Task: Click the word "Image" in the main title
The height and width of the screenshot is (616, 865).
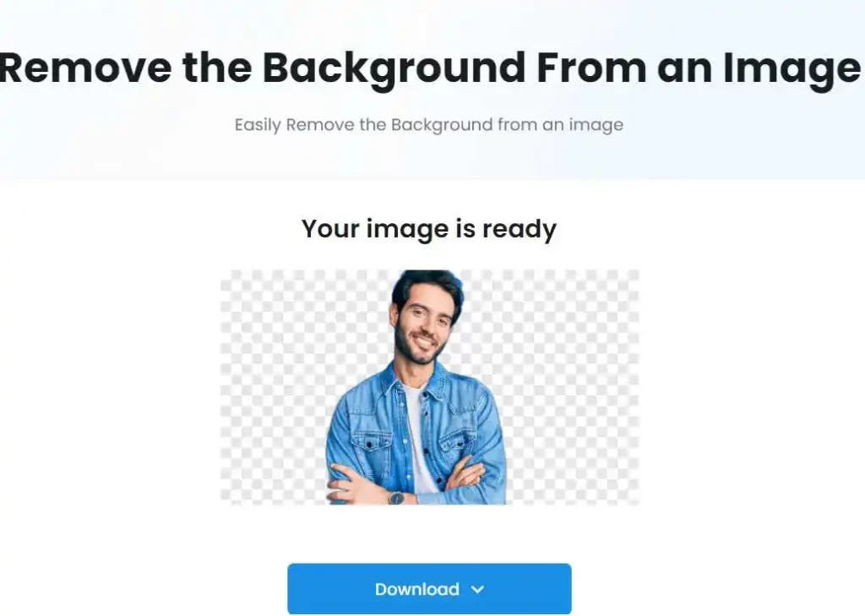Action: click(792, 69)
